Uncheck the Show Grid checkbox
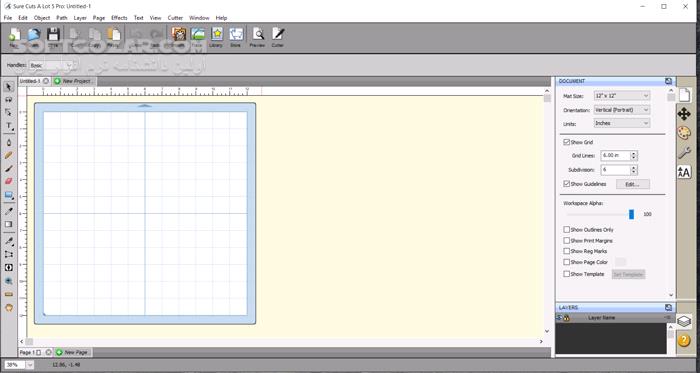Image resolution: width=700 pixels, height=373 pixels. (567, 142)
